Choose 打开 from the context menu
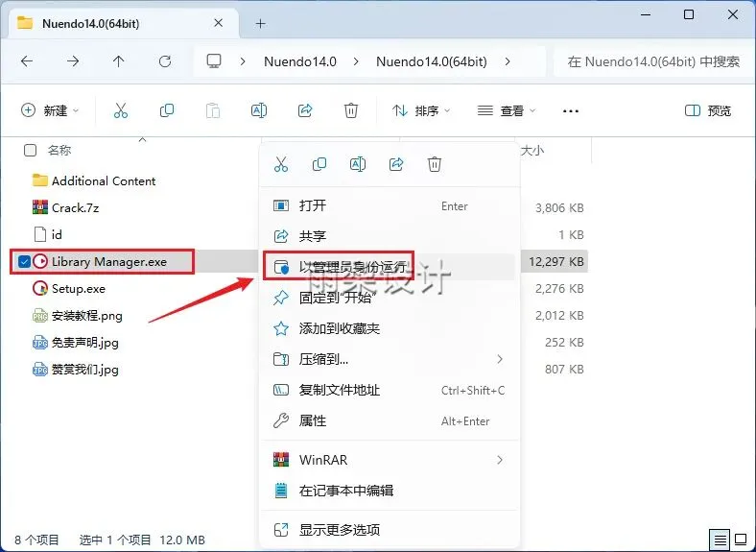Image resolution: width=756 pixels, height=552 pixels. coord(390,205)
